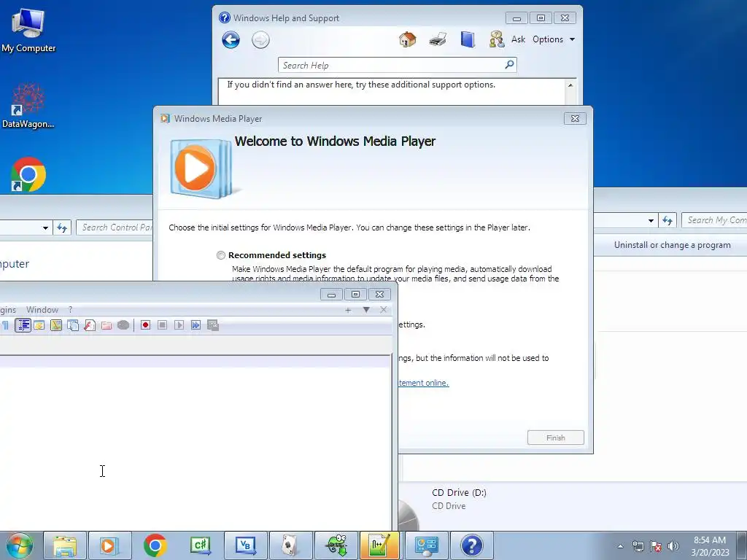The width and height of the screenshot is (747, 560).
Task: Click the network icon in system tray
Action: tap(638, 546)
